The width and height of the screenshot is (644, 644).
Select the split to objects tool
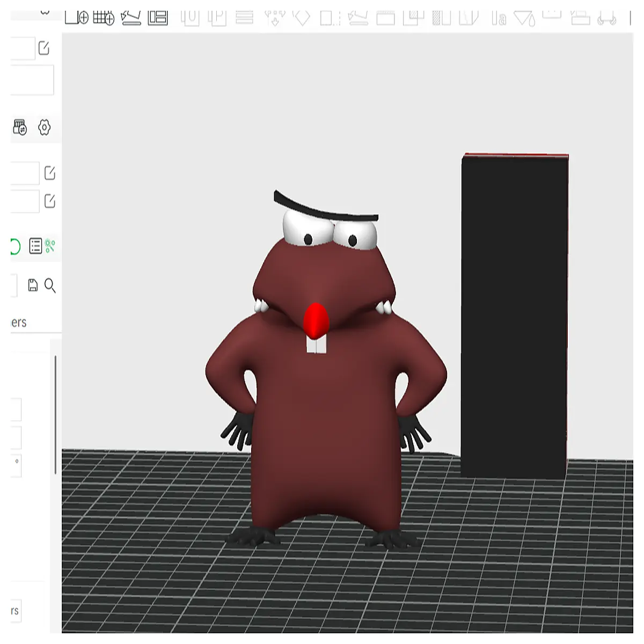pyautogui.click(x=190, y=18)
